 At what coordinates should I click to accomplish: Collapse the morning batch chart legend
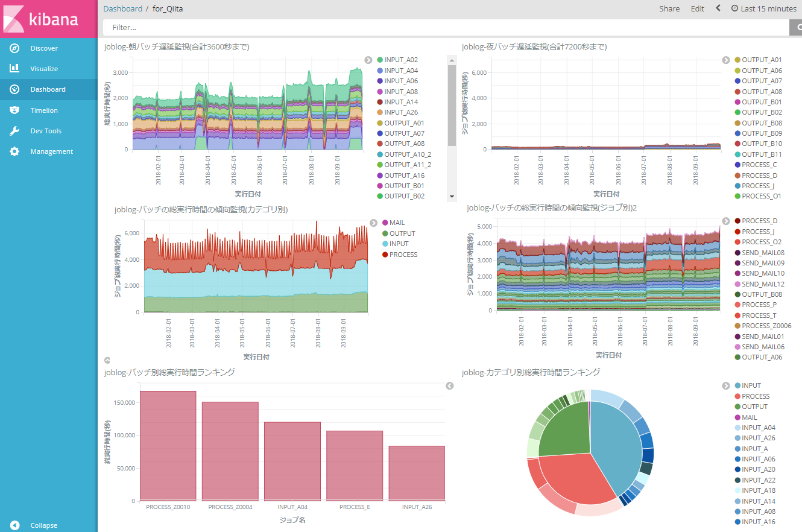click(368, 60)
